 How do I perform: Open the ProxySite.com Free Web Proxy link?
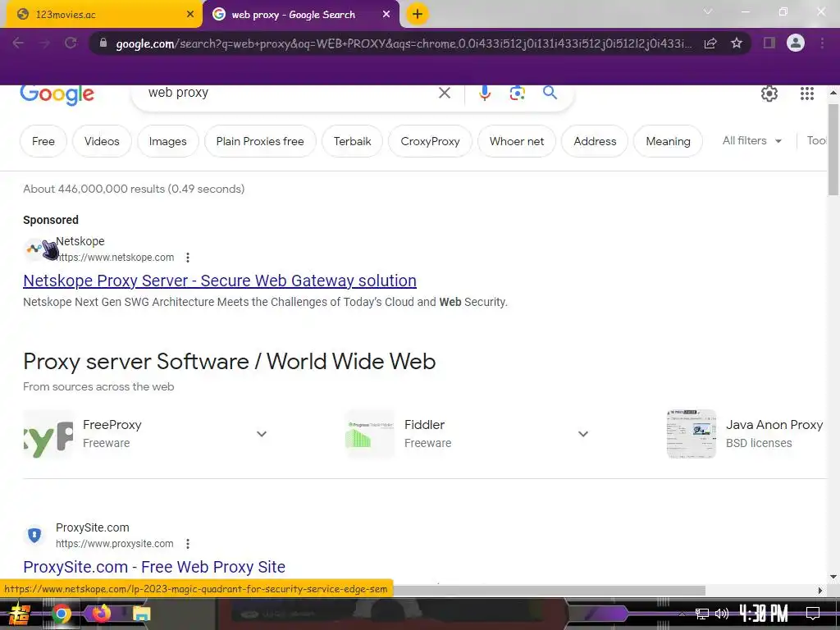(x=154, y=567)
